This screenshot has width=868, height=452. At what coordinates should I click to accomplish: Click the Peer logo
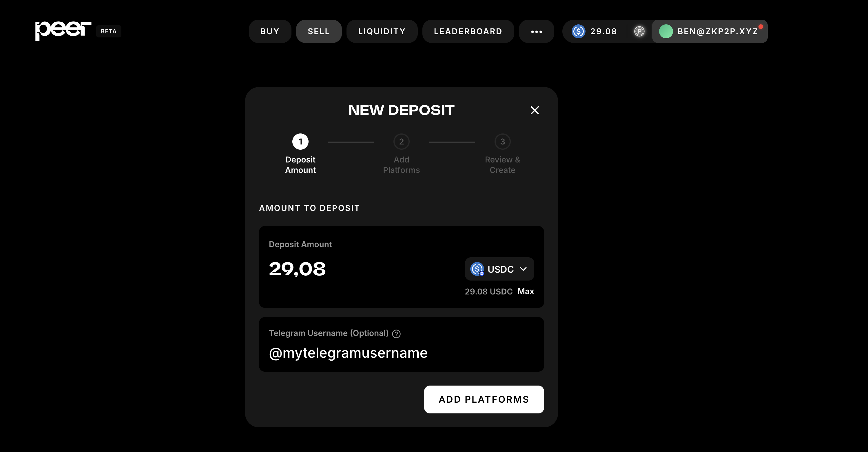63,31
